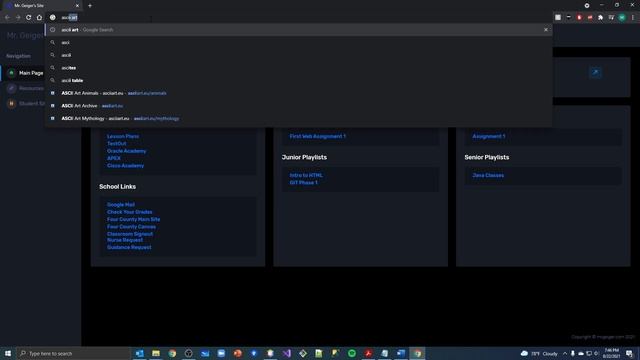Open ASCII Art Mythology suggestion
Image resolution: width=640 pixels, height=360 pixels.
point(299,118)
